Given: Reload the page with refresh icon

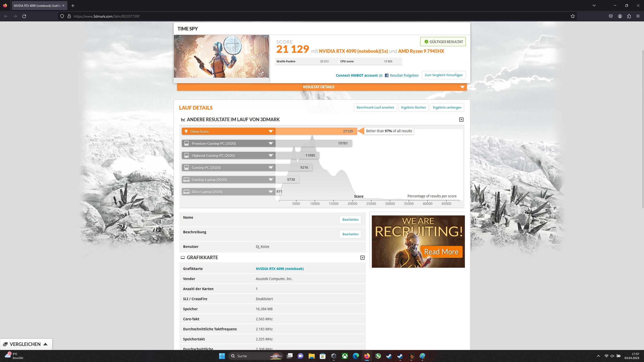Looking at the screenshot, I should click(24, 16).
